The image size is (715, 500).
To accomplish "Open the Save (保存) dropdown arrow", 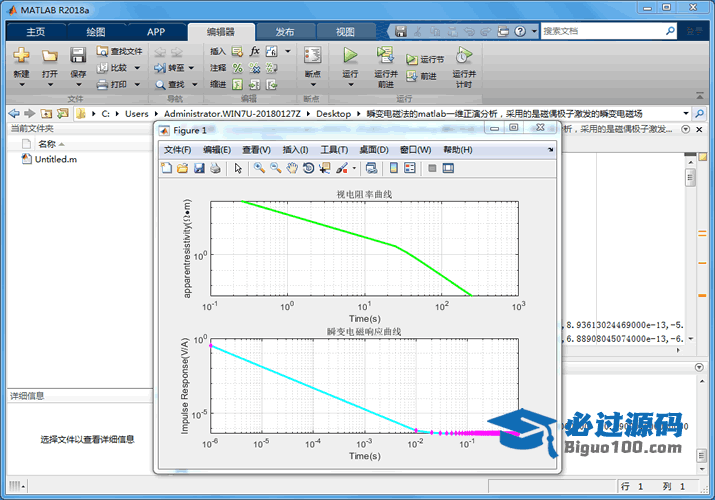I will [78, 85].
